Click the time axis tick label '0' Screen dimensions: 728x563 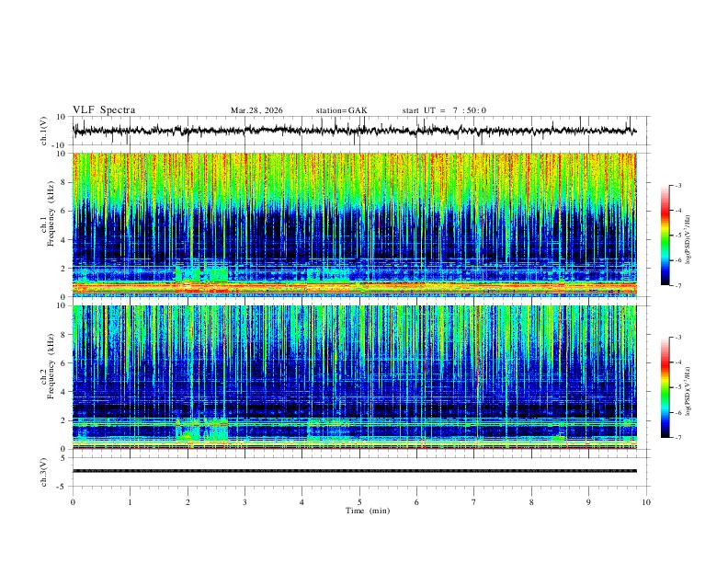73,502
